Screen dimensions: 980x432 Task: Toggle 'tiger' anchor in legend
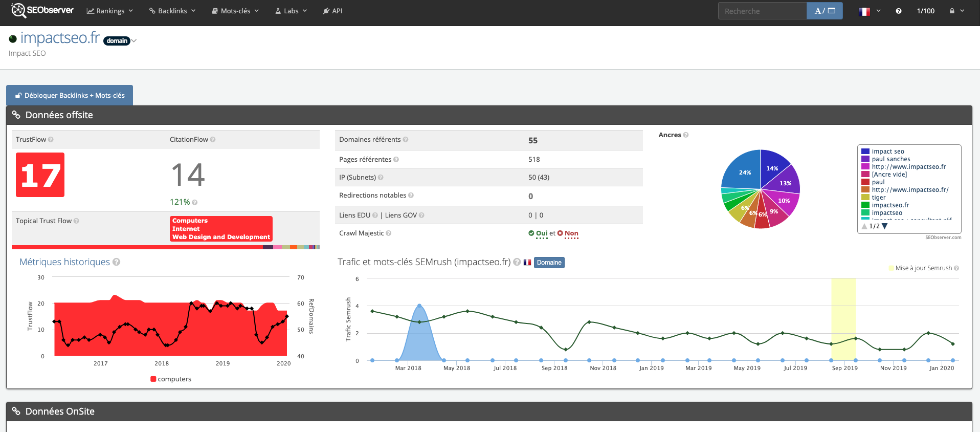point(878,197)
